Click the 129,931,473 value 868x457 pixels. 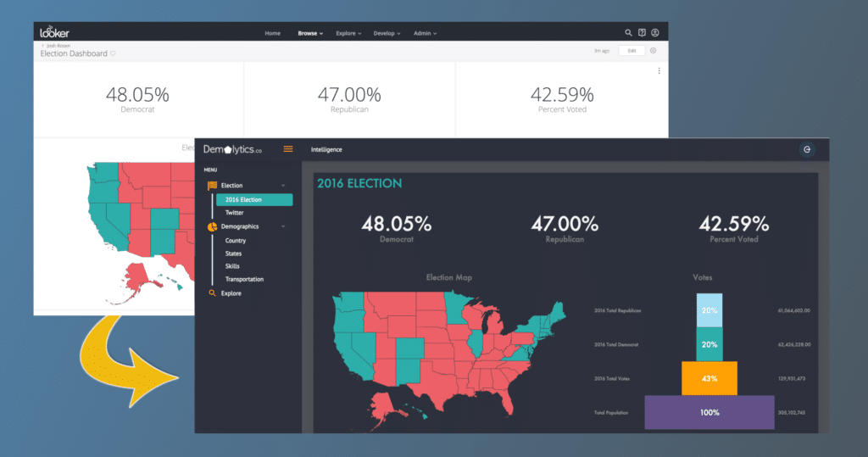tap(792, 379)
